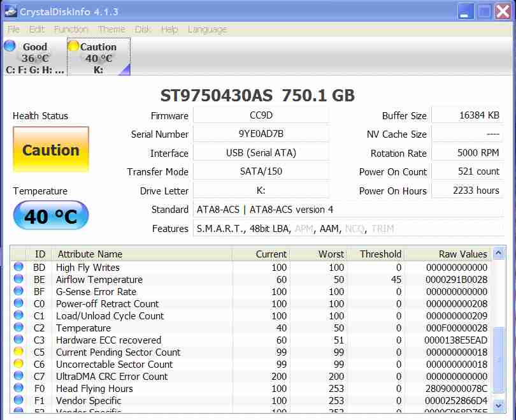Click the 40 °C temperature button
This screenshot has height=420, width=516.
51,215
